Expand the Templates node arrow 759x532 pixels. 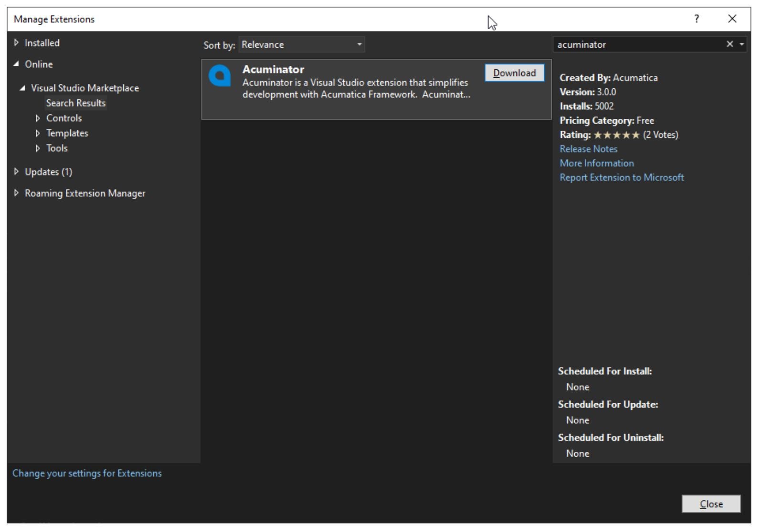[x=38, y=133]
